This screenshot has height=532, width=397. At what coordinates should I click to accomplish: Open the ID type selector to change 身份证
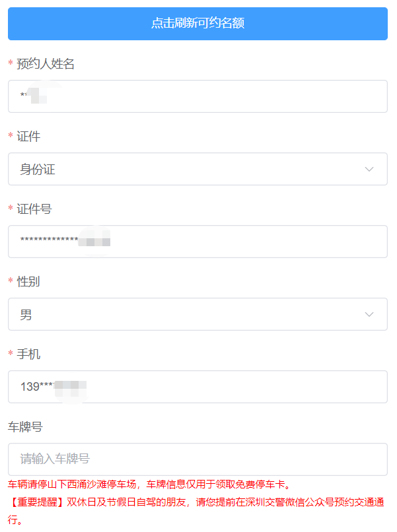198,169
